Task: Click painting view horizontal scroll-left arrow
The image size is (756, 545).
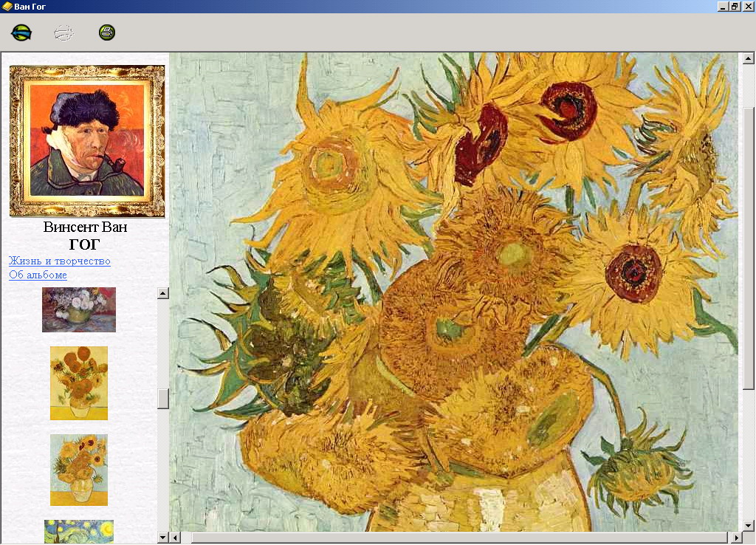Action: pyautogui.click(x=176, y=538)
